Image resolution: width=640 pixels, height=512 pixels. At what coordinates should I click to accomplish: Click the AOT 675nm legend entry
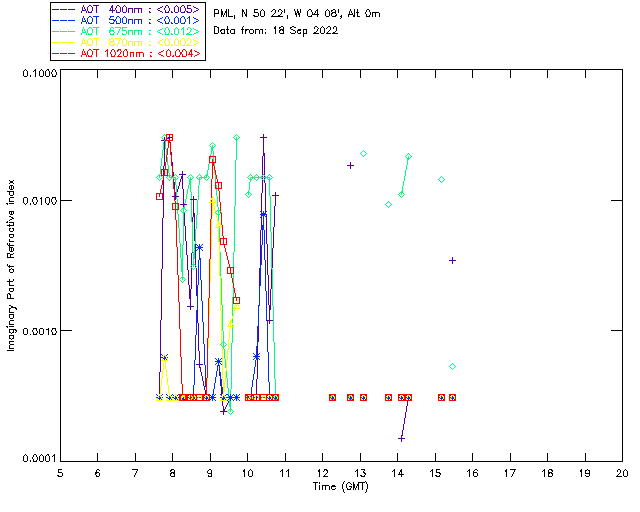(128, 31)
